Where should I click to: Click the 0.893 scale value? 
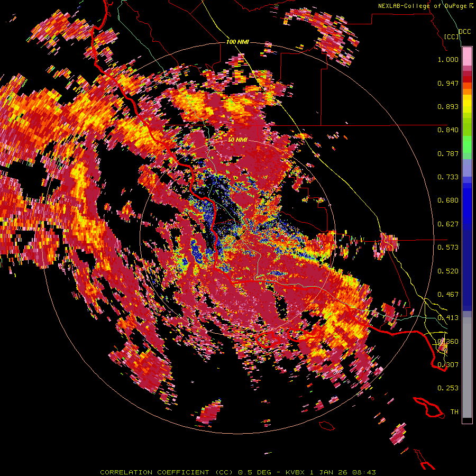coord(448,106)
